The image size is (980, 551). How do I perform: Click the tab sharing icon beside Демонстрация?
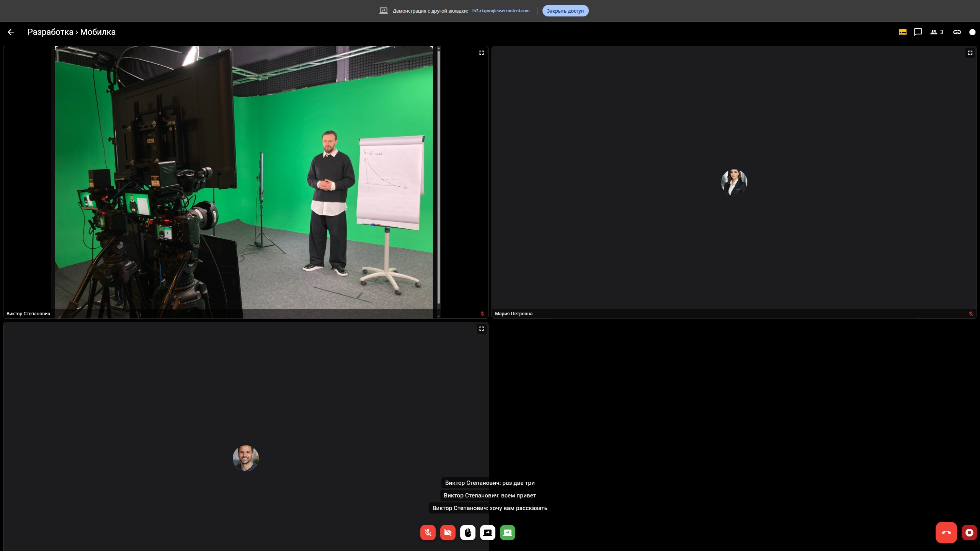tap(384, 11)
